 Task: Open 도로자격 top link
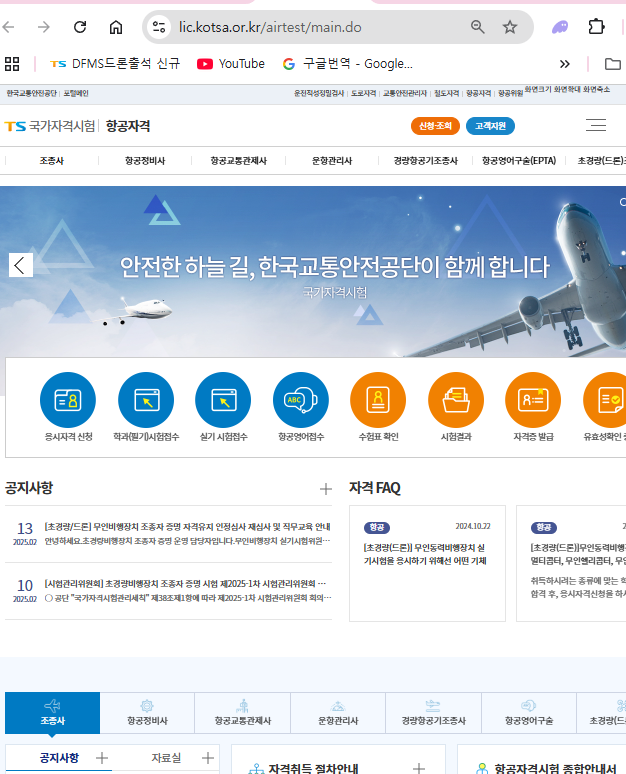tap(363, 93)
